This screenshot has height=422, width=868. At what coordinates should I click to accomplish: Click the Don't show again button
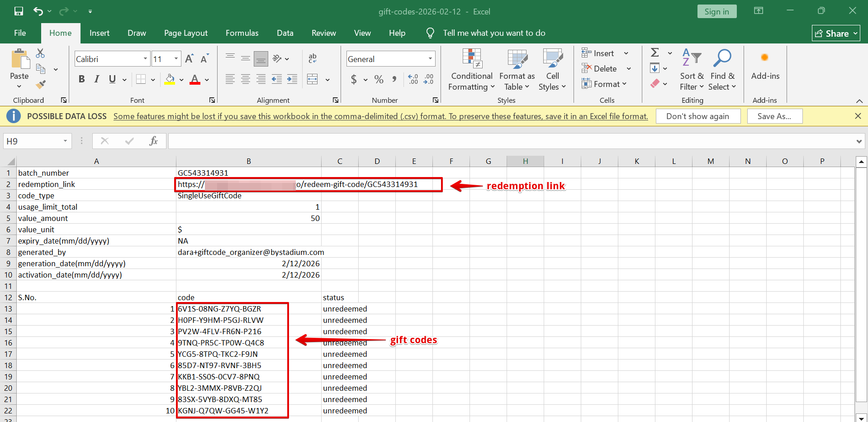tap(697, 116)
